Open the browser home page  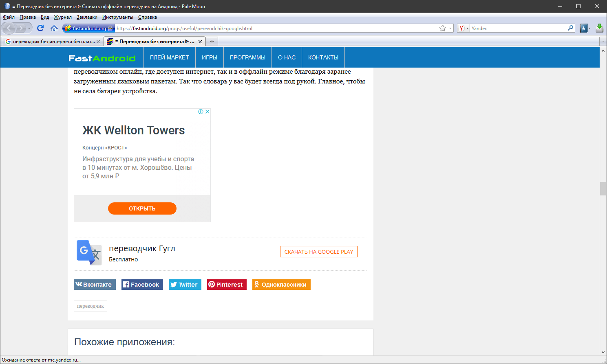[54, 28]
